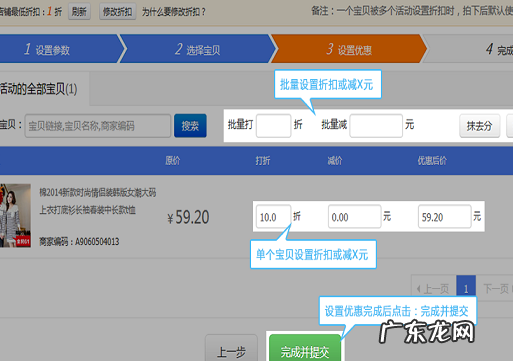The image size is (513, 361).
Task: Click the 打折 column header
Action: (263, 161)
